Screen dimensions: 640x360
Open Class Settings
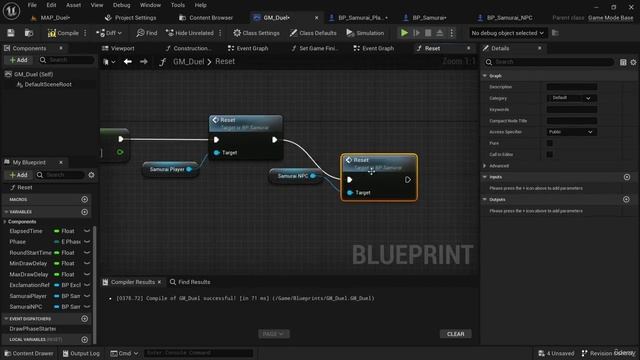[x=256, y=33]
